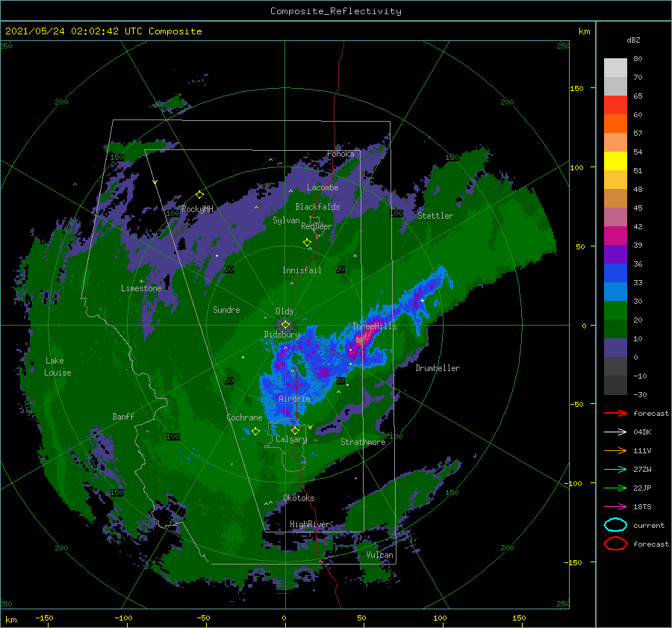Image resolution: width=672 pixels, height=628 pixels.
Task: Click the Stettler city label
Action: click(x=435, y=216)
